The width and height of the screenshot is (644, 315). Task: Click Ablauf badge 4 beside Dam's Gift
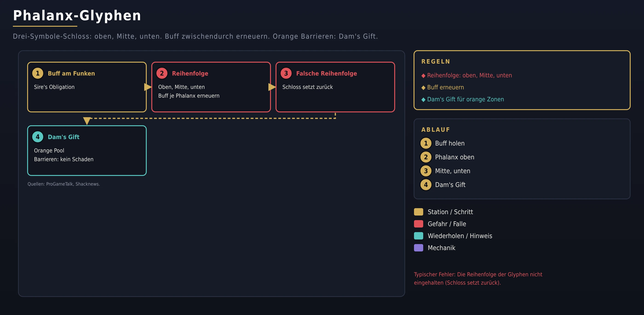pyautogui.click(x=426, y=185)
